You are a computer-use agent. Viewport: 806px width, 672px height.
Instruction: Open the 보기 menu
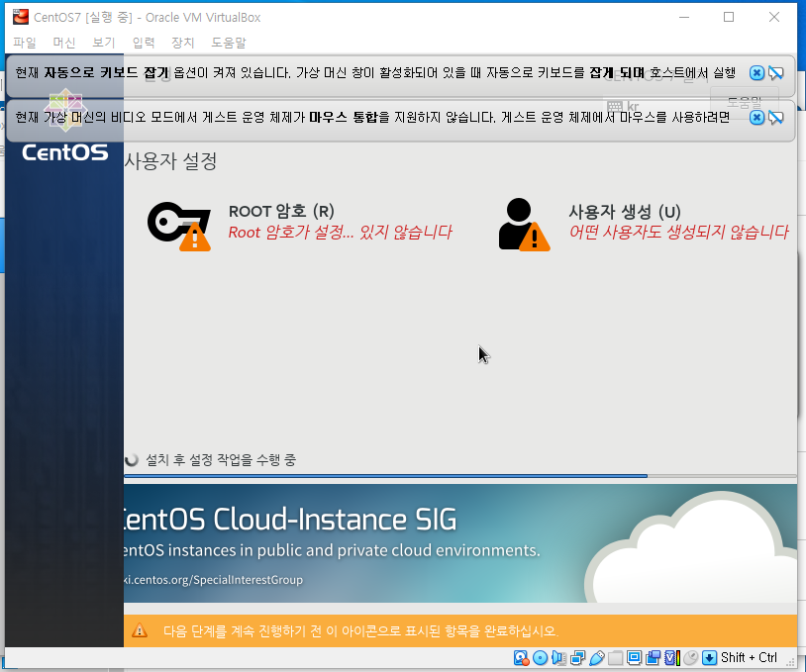103,43
